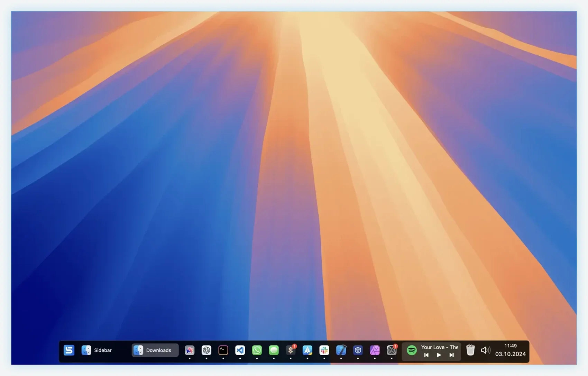Open the volume speaker control
The image size is (588, 376).
coord(486,350)
